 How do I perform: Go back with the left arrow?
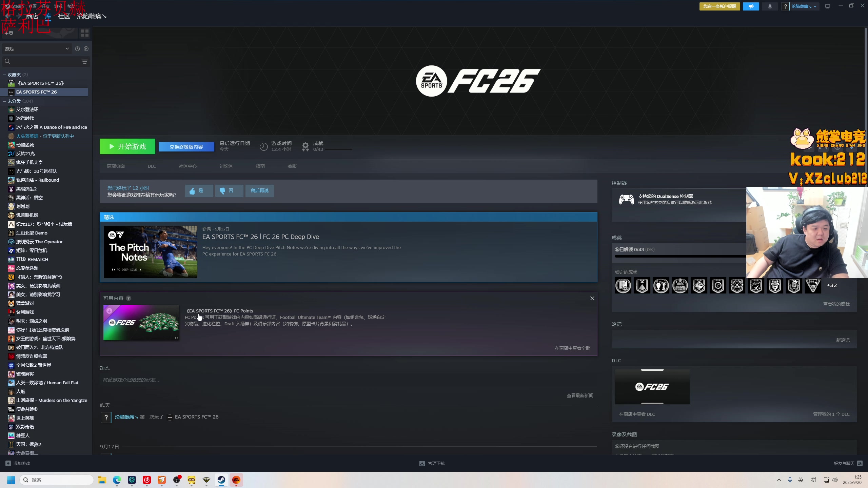pos(7,16)
